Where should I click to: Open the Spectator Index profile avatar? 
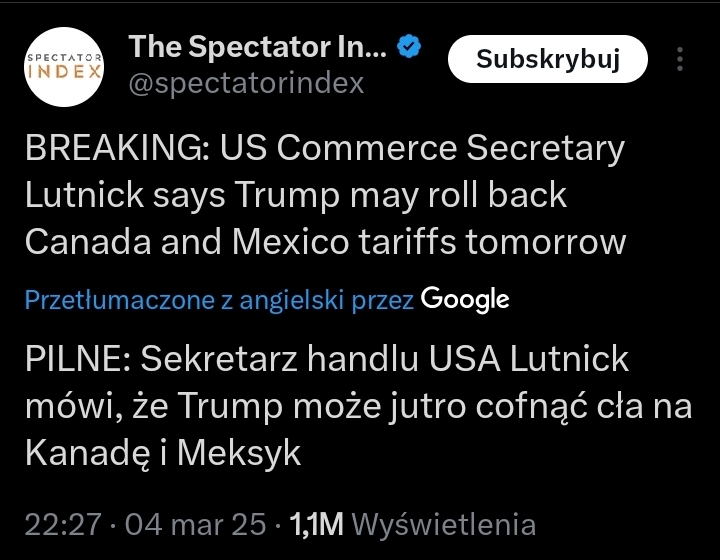[x=64, y=66]
